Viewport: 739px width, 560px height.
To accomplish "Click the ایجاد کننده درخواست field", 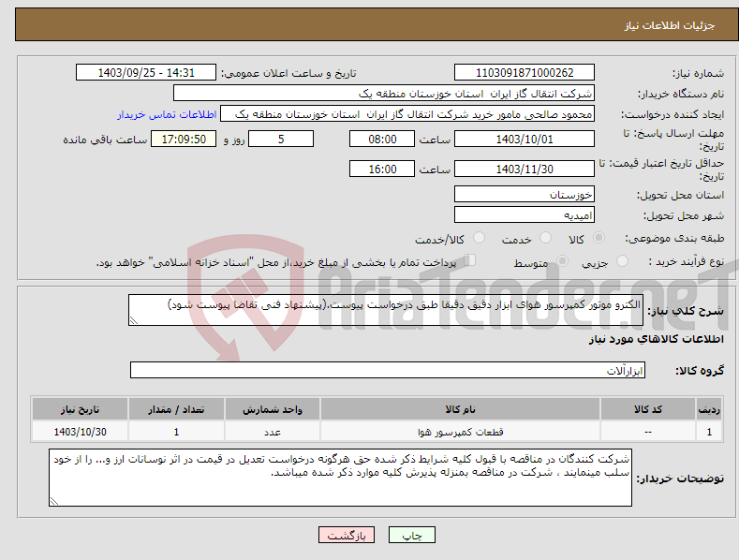I will 407,114.
